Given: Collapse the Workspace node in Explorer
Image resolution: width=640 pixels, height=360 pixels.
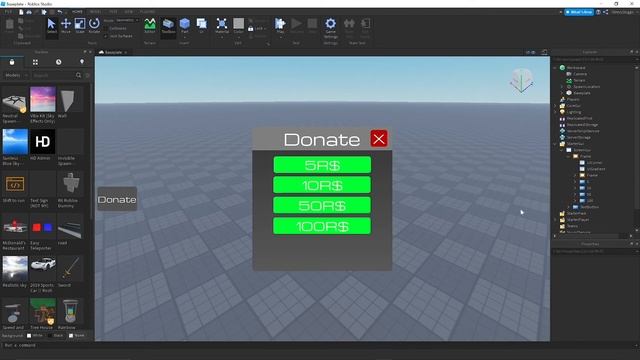Looking at the screenshot, I should pos(555,68).
